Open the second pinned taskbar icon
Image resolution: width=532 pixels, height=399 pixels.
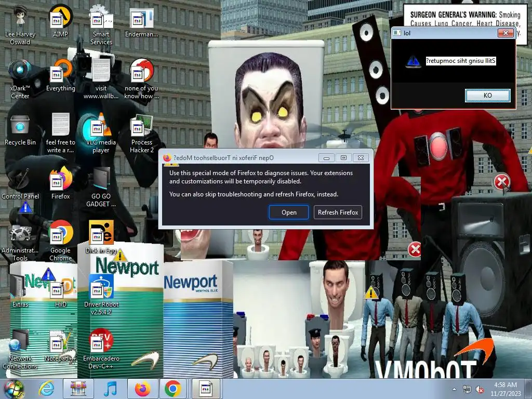point(78,389)
